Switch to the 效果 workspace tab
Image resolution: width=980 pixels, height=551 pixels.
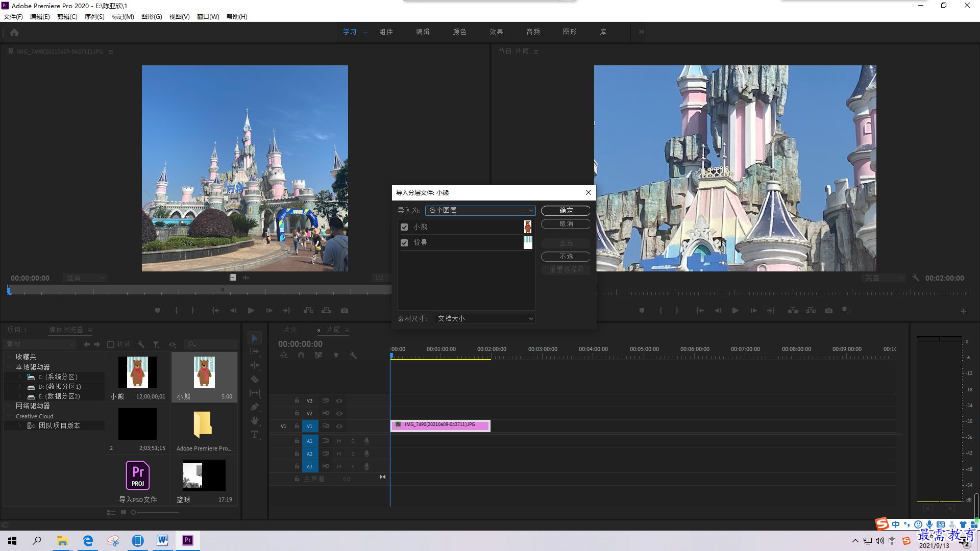pyautogui.click(x=496, y=32)
